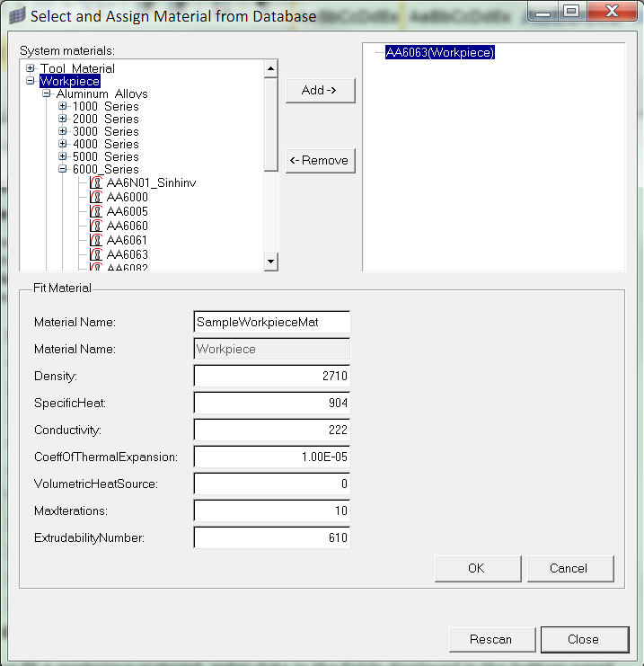Click the AA6060 material icon
Screen dimensions: 644x666
[96, 226]
